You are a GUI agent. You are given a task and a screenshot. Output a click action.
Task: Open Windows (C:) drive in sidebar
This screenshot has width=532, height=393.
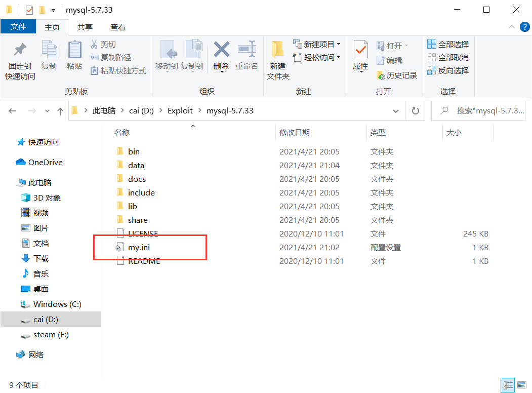[51, 304]
